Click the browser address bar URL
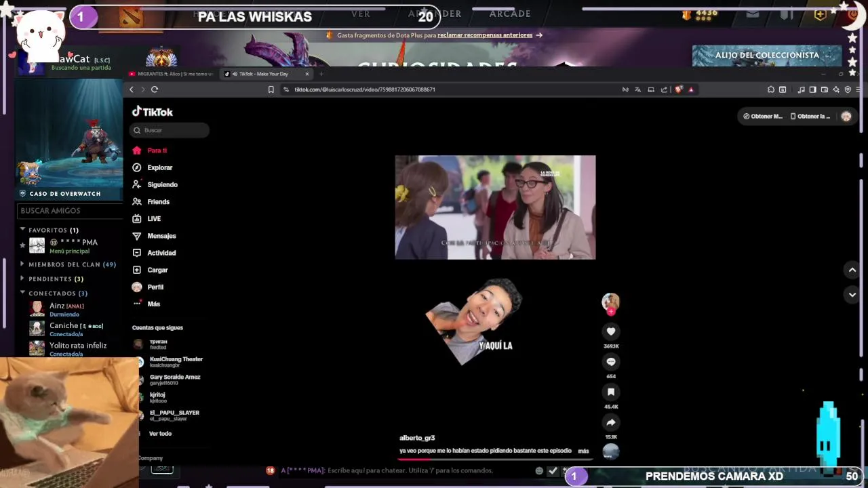The image size is (868, 488). [365, 89]
